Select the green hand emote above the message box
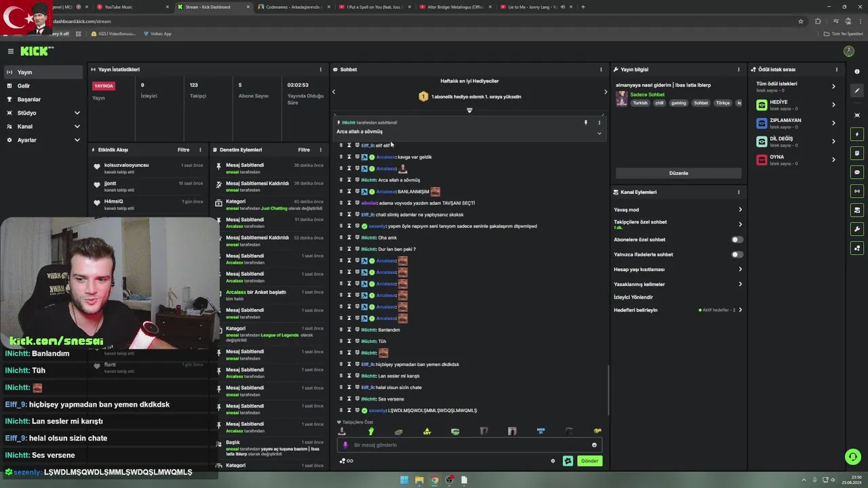The image size is (868, 488). (x=371, y=431)
